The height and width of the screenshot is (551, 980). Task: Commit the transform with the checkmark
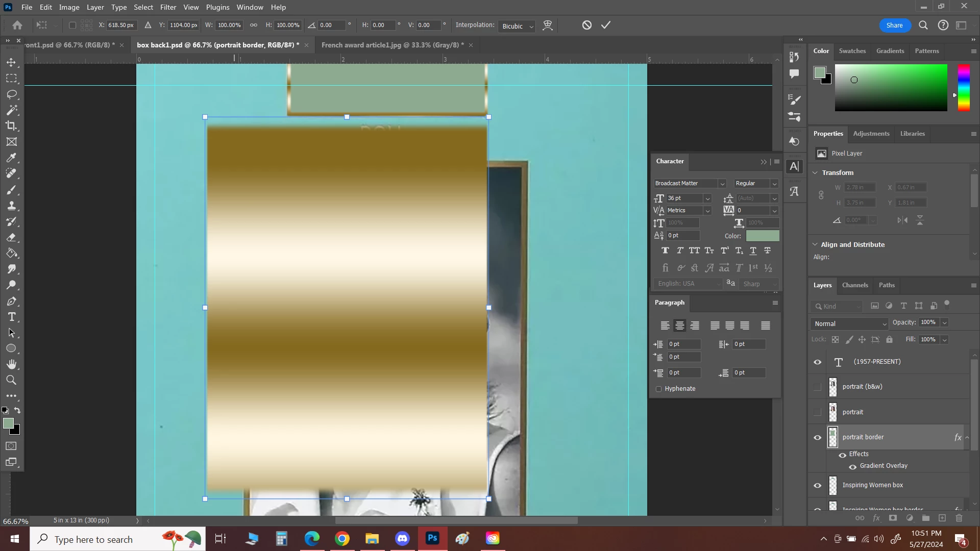tap(606, 25)
